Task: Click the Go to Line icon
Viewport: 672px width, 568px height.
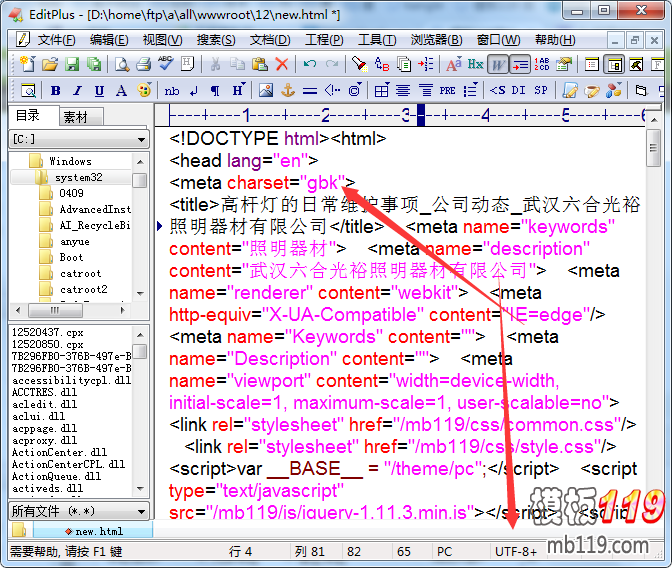Action: click(x=426, y=64)
